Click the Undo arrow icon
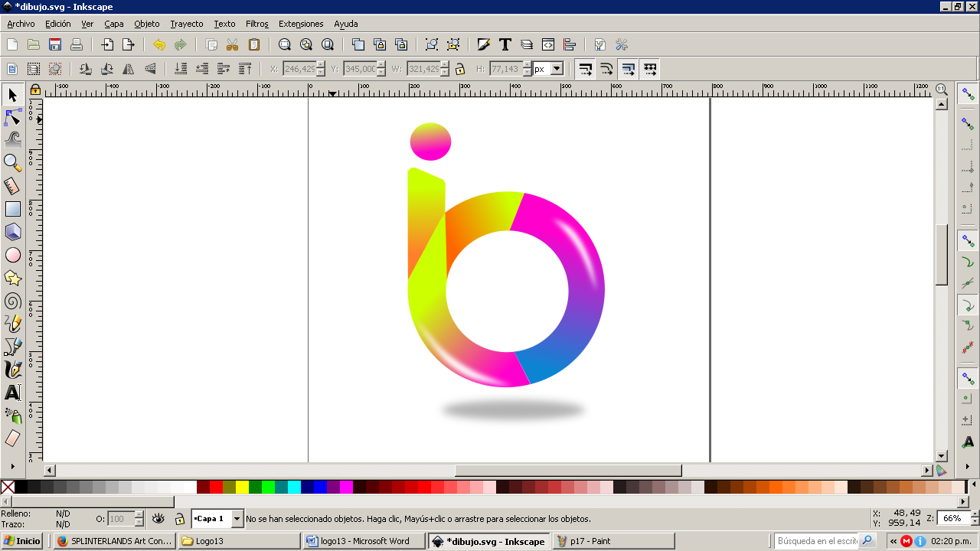Viewport: 980px width, 551px height. click(159, 45)
